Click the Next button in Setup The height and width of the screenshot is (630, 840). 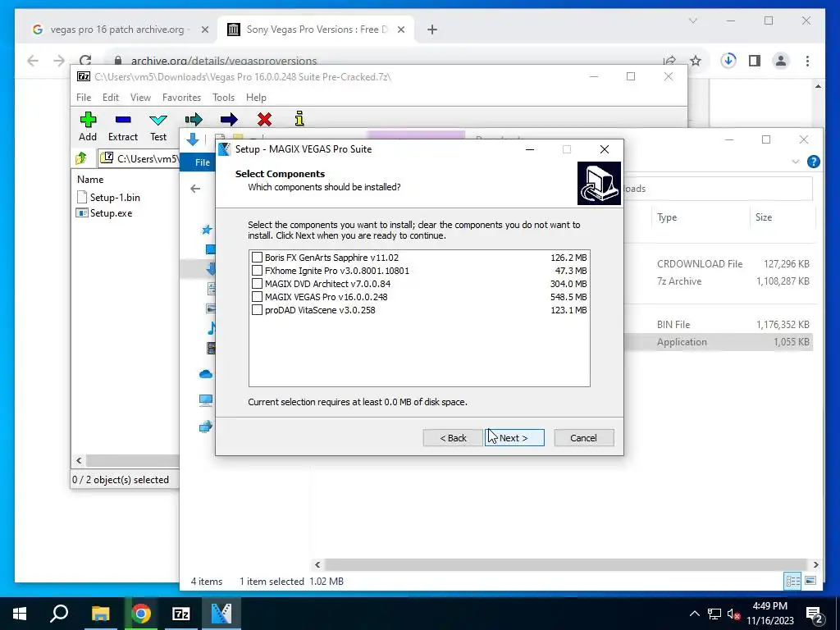click(x=514, y=438)
